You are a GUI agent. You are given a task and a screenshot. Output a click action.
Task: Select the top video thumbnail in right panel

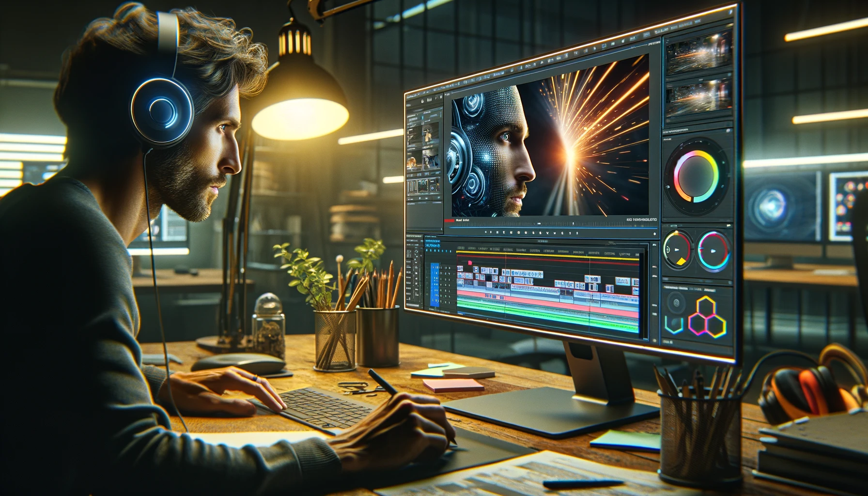699,53
